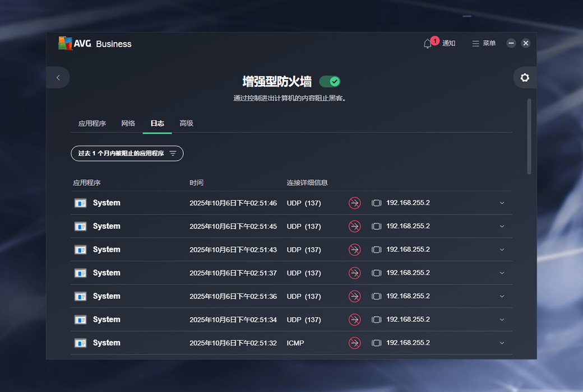Expand the System entry at 02:51:46
The image size is (583, 392).
pos(502,203)
